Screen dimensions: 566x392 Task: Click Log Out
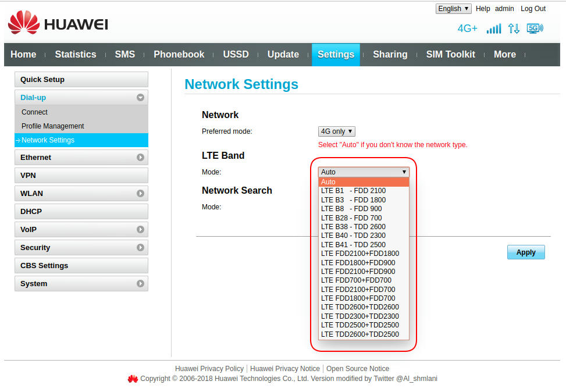533,9
